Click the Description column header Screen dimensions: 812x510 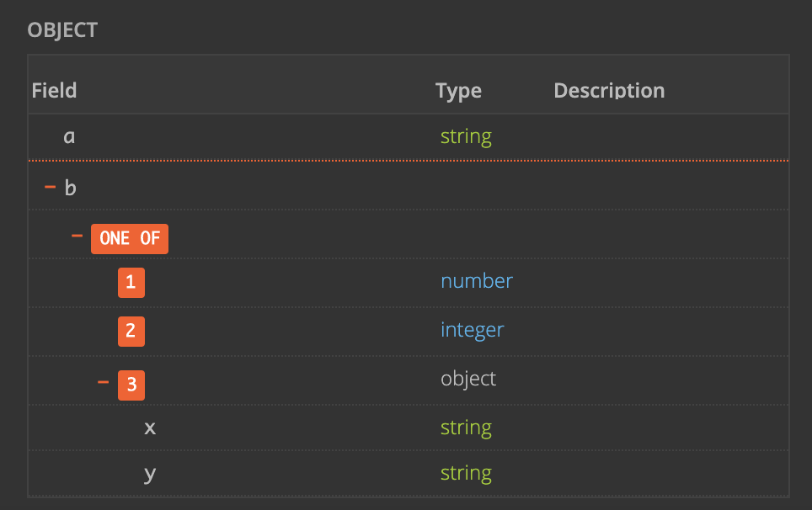609,90
